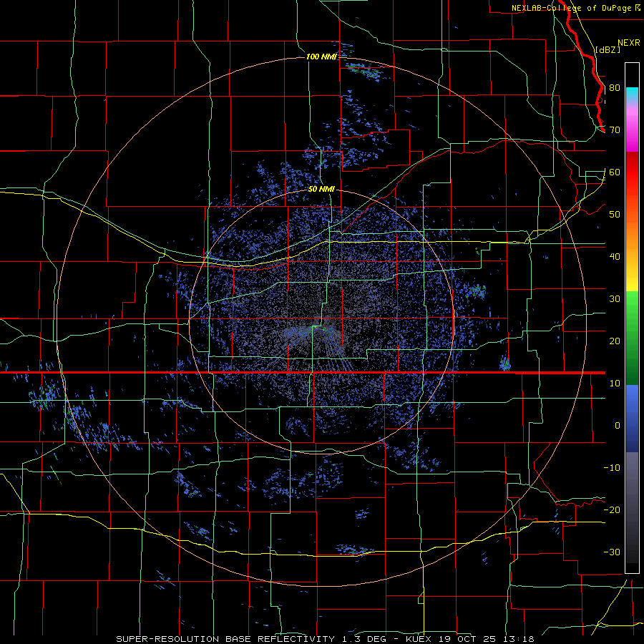
Task: Click the -20 value on the dBZ scale
Action: pos(612,509)
